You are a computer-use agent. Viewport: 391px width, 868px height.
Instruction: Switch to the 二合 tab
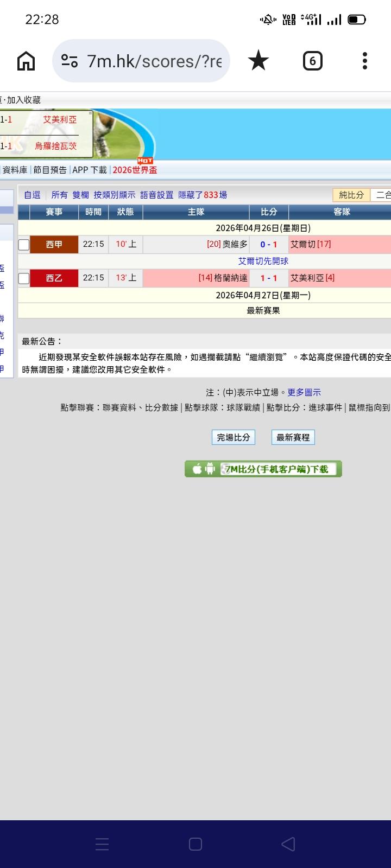(382, 195)
